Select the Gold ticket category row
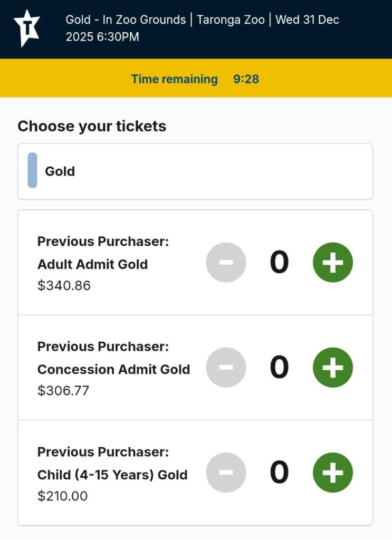This screenshot has width=392, height=540. tap(195, 171)
